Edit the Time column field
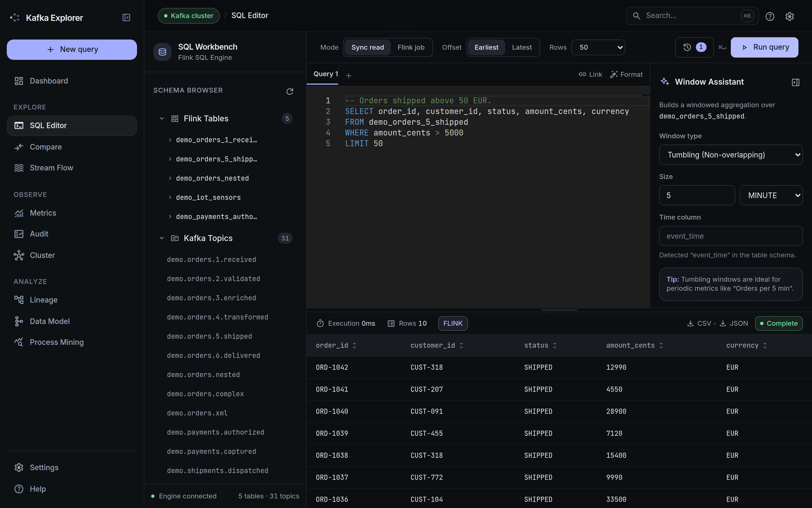The width and height of the screenshot is (812, 508). point(731,236)
